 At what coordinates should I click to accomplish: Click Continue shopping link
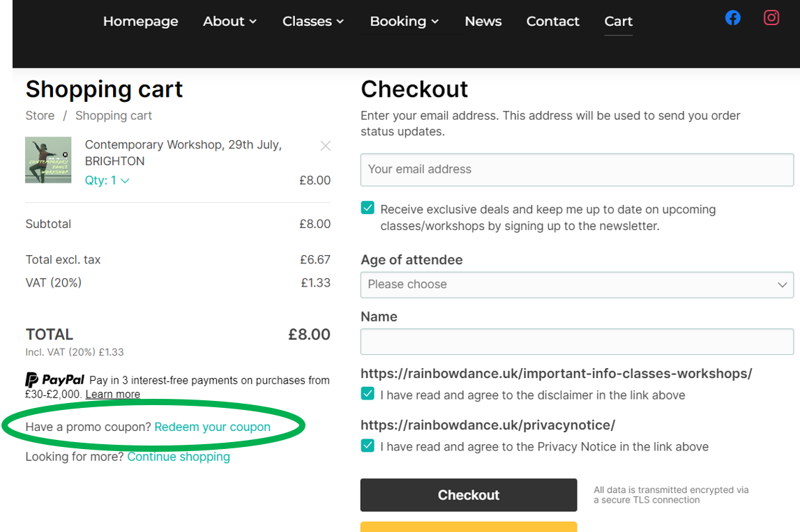(x=179, y=456)
